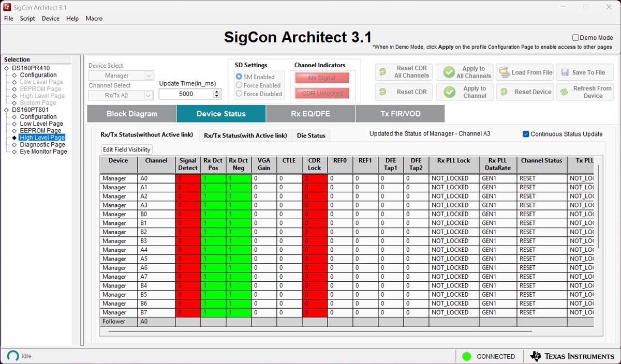Image resolution: width=621 pixels, height=364 pixels.
Task: Click the green CONNECTED status indicator
Action: 467,356
